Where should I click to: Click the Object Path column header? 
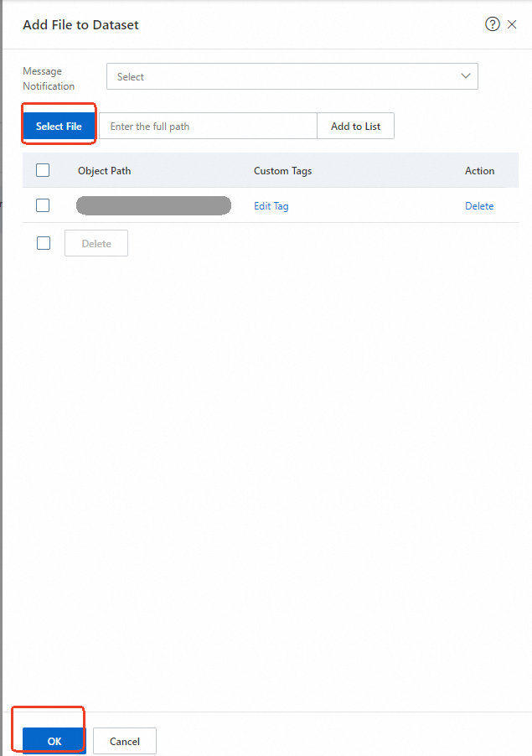104,171
